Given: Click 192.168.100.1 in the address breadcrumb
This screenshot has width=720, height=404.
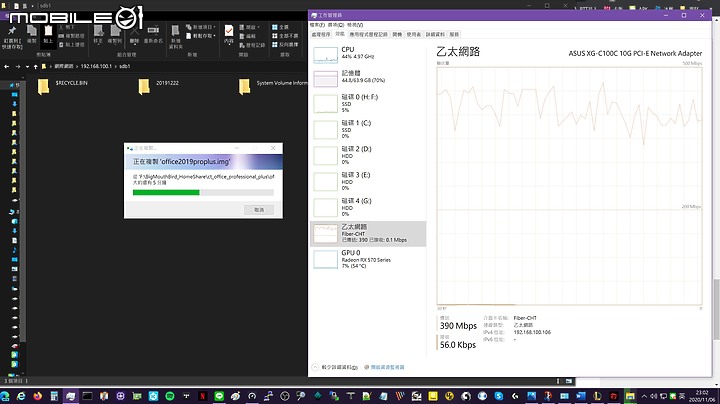Looking at the screenshot, I should click(x=96, y=66).
